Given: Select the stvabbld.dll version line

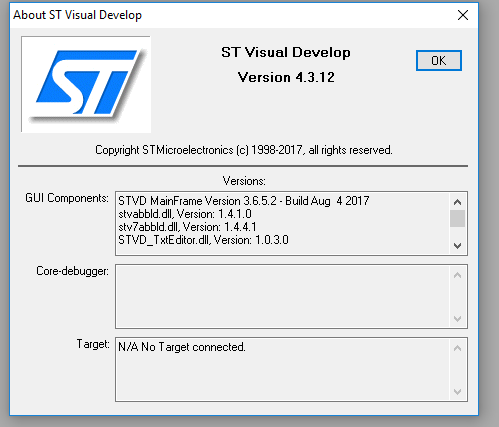Looking at the screenshot, I should click(185, 214).
